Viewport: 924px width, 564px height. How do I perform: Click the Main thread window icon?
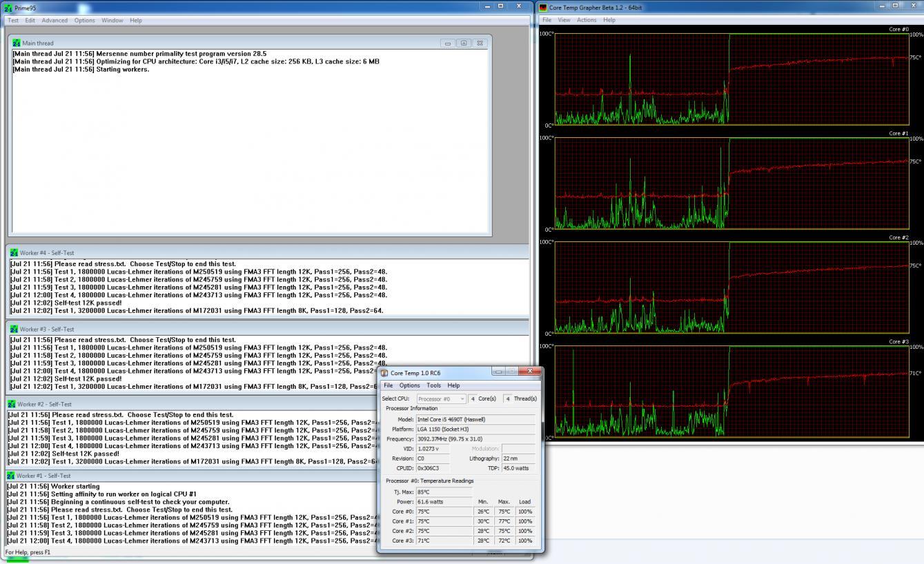pos(17,43)
